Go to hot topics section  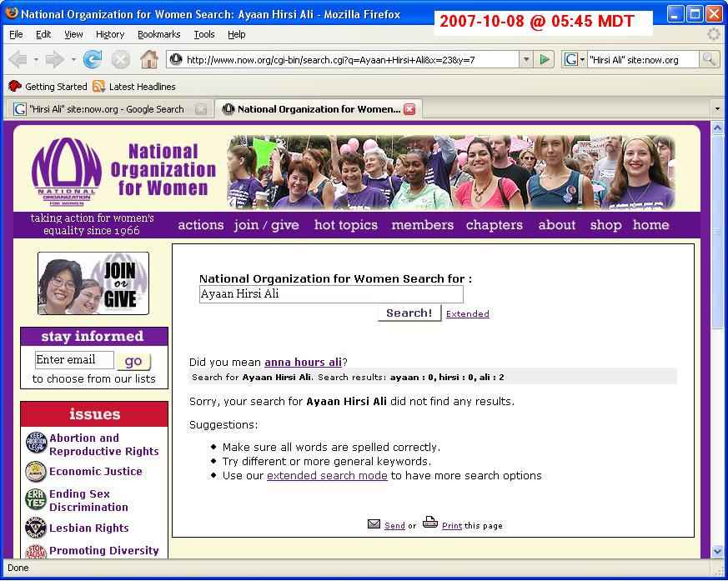pyautogui.click(x=346, y=224)
